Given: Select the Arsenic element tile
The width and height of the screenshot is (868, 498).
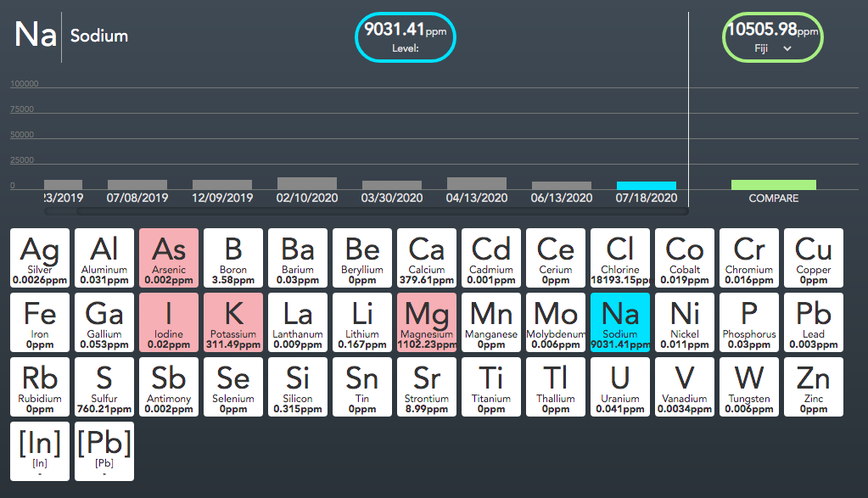Looking at the screenshot, I should tap(169, 257).
